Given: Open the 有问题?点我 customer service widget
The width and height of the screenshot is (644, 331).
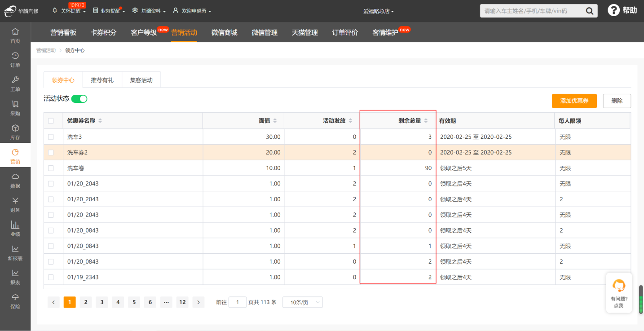Looking at the screenshot, I should pos(619,293).
